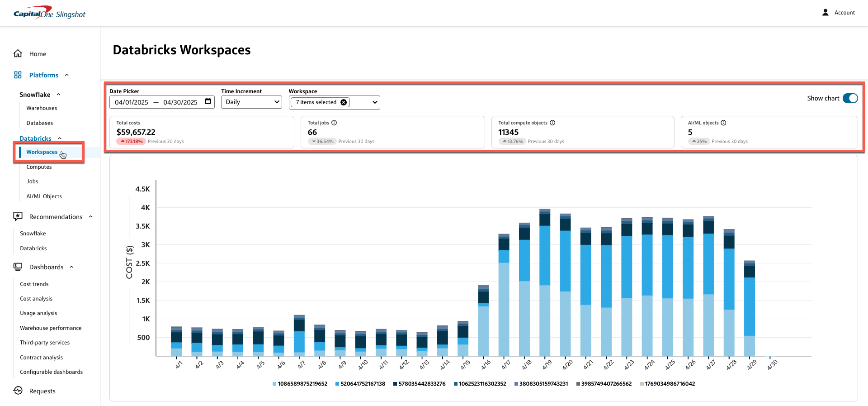
Task: Click the 4/19 bar in chart
Action: pos(545,282)
